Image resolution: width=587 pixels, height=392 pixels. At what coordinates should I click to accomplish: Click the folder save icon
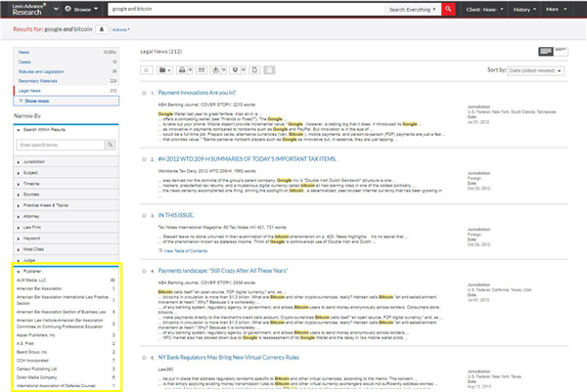(x=164, y=70)
